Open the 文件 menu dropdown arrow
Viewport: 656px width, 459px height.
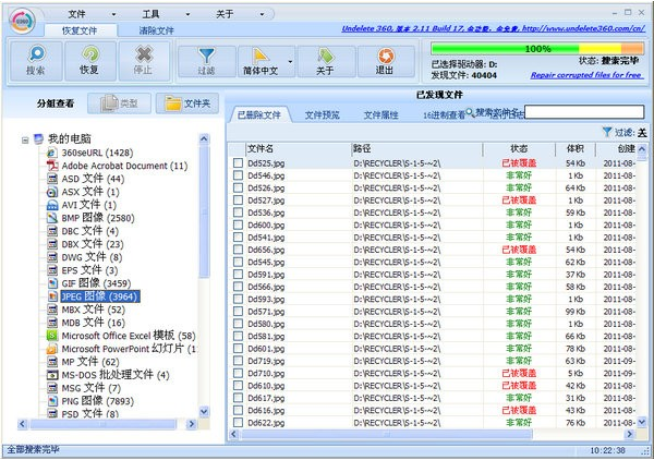(114, 15)
